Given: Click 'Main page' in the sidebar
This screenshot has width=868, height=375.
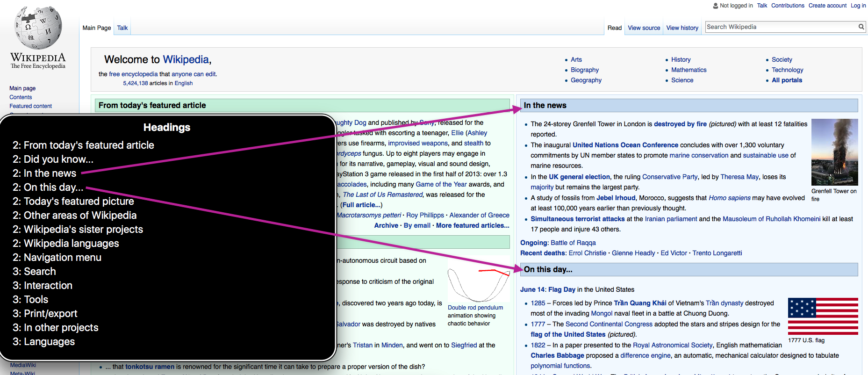Looking at the screenshot, I should point(22,88).
